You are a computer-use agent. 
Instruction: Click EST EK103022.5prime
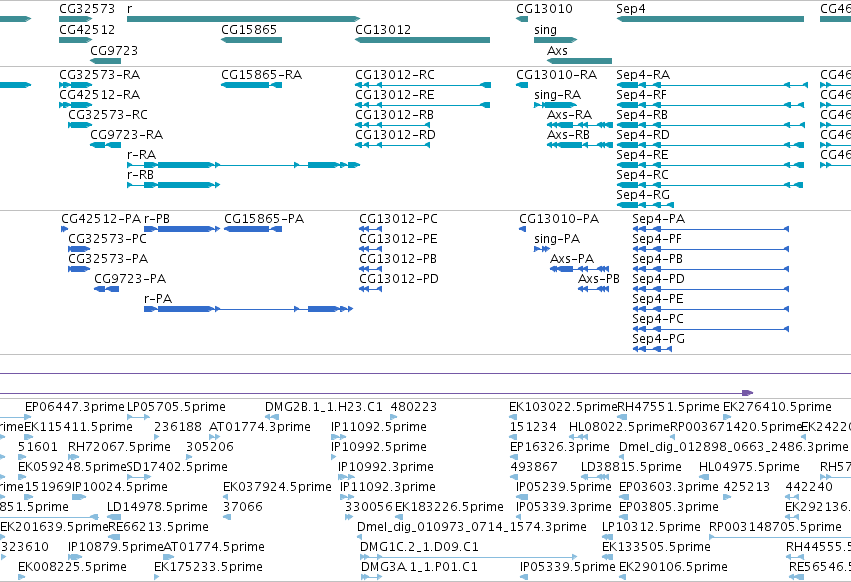563,407
